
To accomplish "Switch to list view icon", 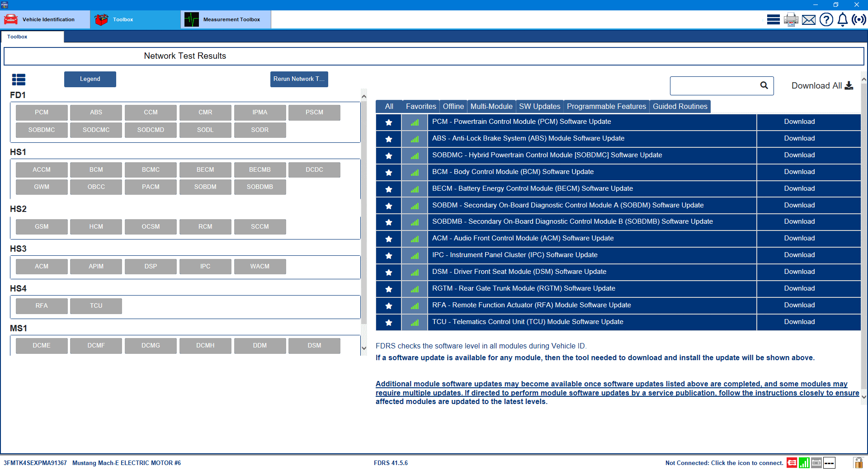I will pos(19,80).
